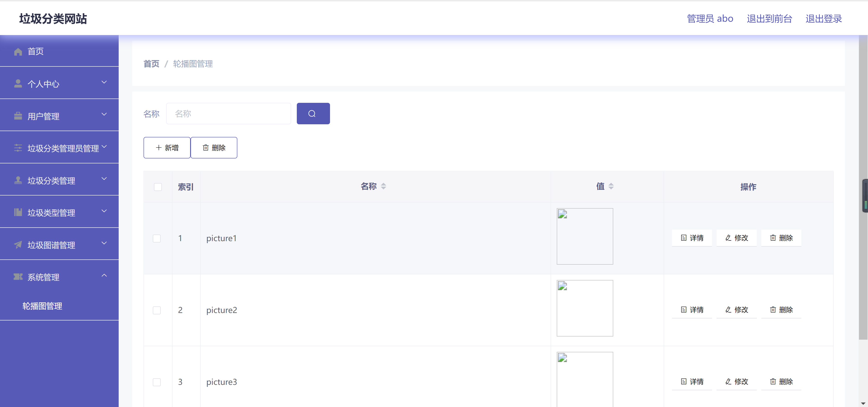Click the 用户管理 briefcase icon

pyautogui.click(x=18, y=116)
